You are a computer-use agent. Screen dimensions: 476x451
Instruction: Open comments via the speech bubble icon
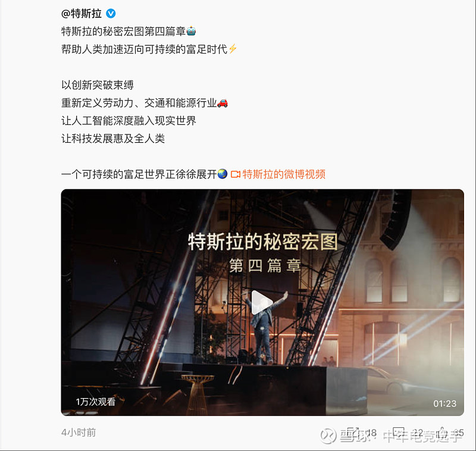click(x=399, y=432)
